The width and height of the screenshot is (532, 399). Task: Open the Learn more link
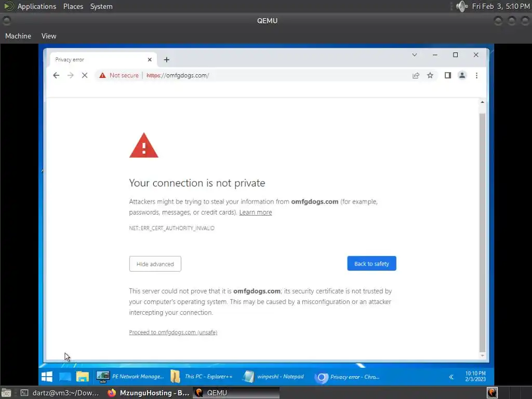pos(256,212)
